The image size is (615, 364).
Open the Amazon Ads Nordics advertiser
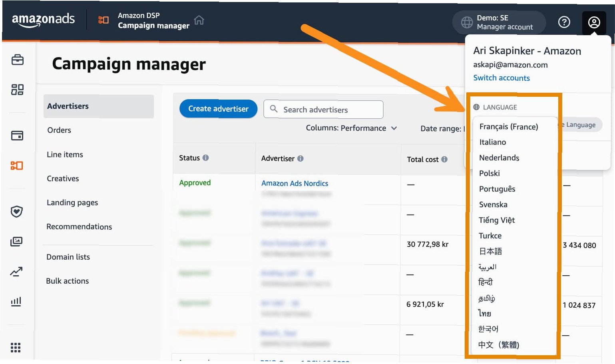pyautogui.click(x=295, y=183)
